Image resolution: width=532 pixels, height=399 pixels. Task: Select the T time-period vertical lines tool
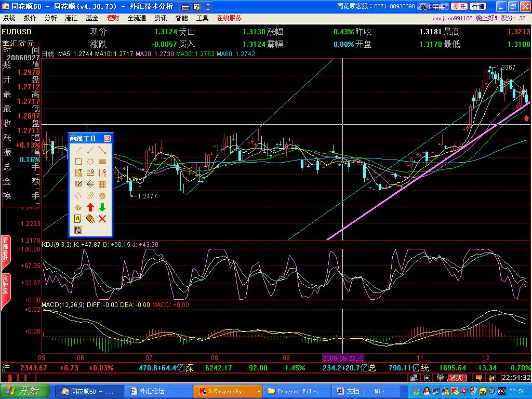click(x=78, y=173)
